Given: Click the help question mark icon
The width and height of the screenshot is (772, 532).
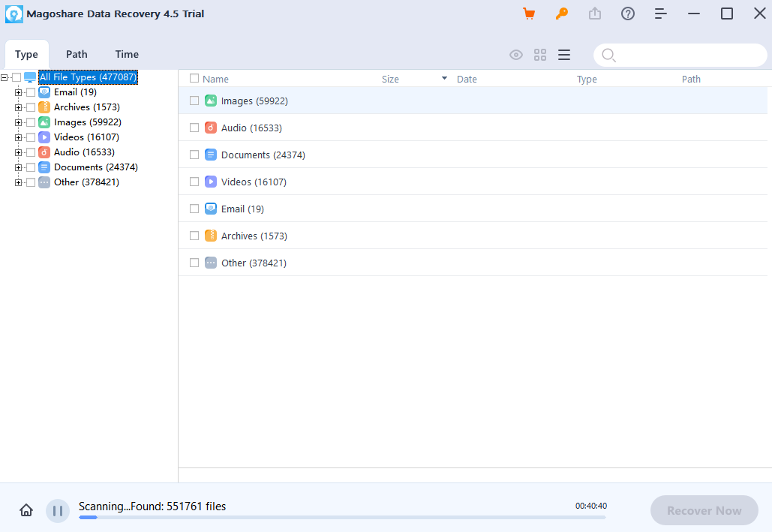Looking at the screenshot, I should pyautogui.click(x=628, y=14).
